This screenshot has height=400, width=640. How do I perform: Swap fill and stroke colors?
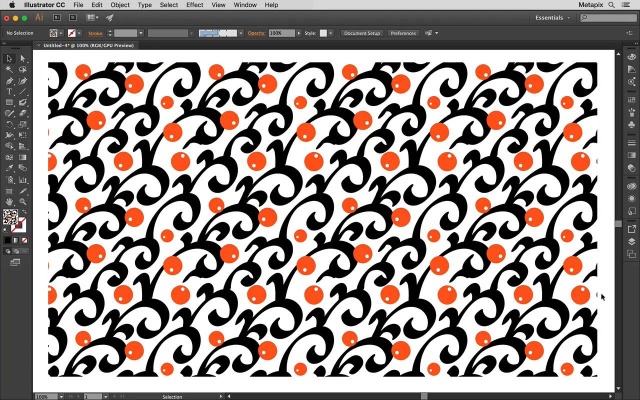(24, 212)
